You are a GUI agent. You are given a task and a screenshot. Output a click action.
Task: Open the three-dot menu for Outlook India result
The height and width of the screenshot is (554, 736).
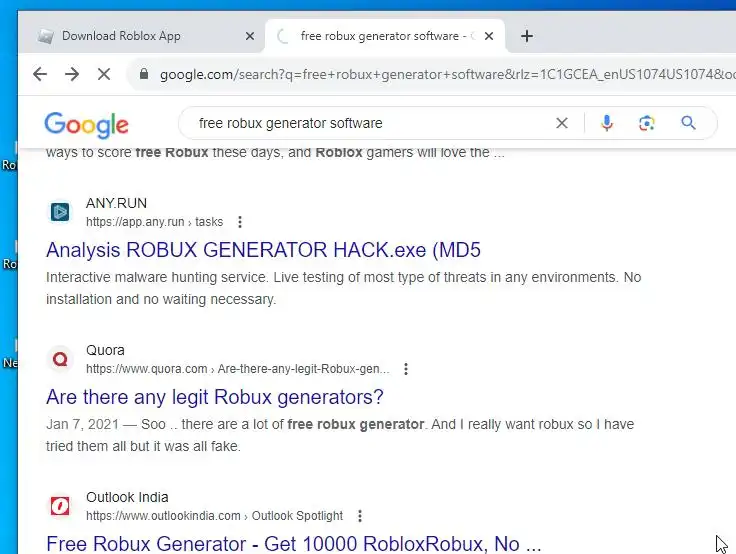tap(360, 516)
